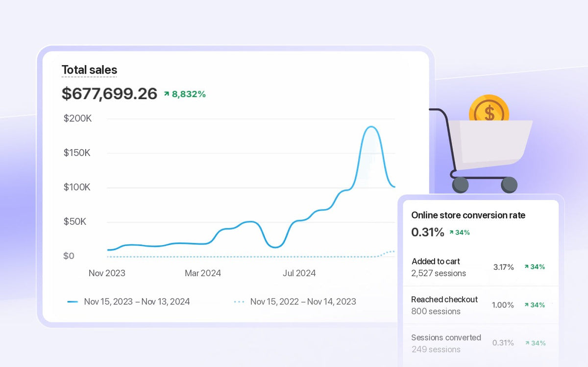Click the $200K axis label
This screenshot has height=367, width=588.
click(x=77, y=118)
